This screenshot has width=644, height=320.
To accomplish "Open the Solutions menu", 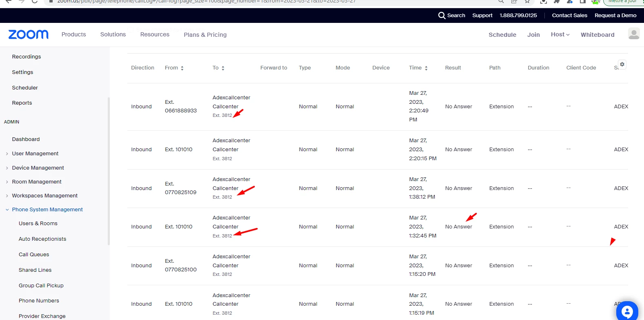I will (113, 35).
